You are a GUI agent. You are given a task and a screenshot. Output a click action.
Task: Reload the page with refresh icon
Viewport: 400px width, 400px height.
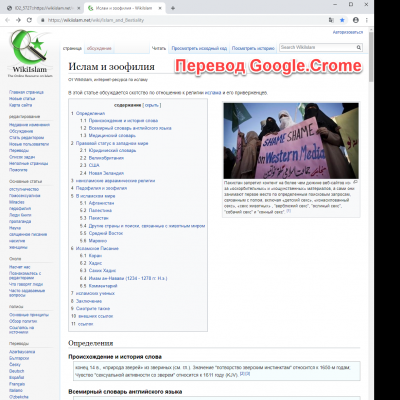click(x=29, y=20)
